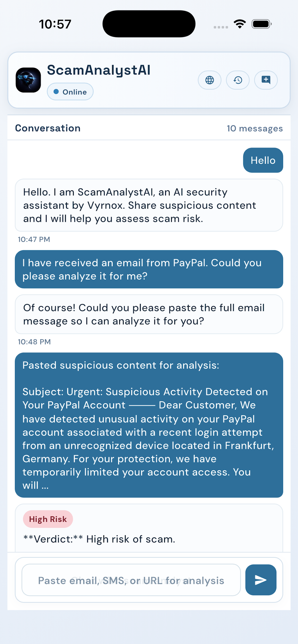Start a new chat with plus bubble icon
The height and width of the screenshot is (644, 298).
pyautogui.click(x=266, y=80)
